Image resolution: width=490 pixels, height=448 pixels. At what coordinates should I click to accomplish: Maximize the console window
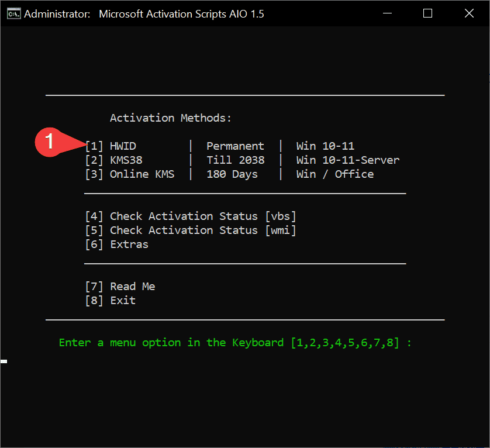[427, 13]
